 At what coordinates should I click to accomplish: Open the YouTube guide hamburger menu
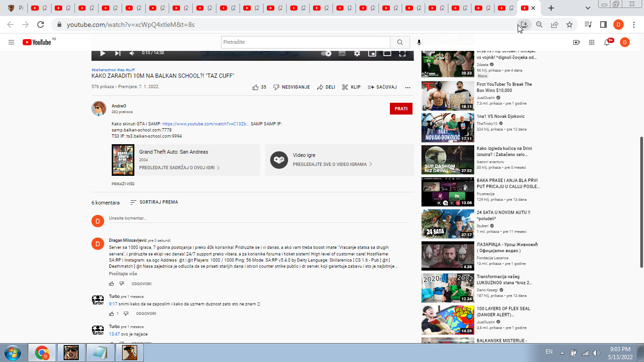tap(11, 42)
